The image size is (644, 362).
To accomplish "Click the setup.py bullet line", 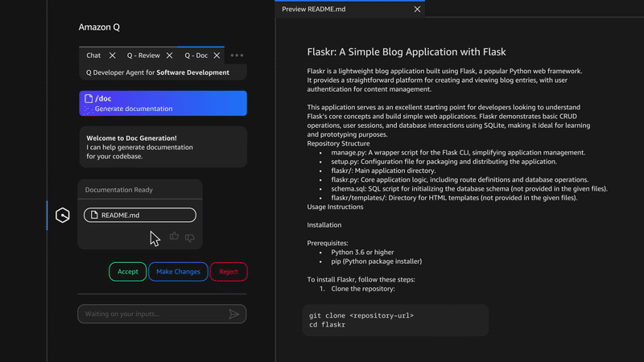I will coord(444,162).
